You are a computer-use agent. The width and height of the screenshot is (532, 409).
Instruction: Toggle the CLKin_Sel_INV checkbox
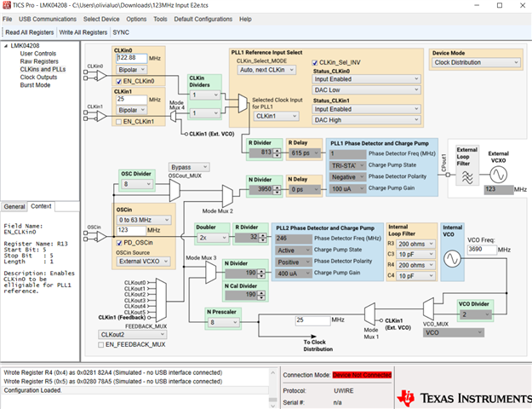coord(315,62)
